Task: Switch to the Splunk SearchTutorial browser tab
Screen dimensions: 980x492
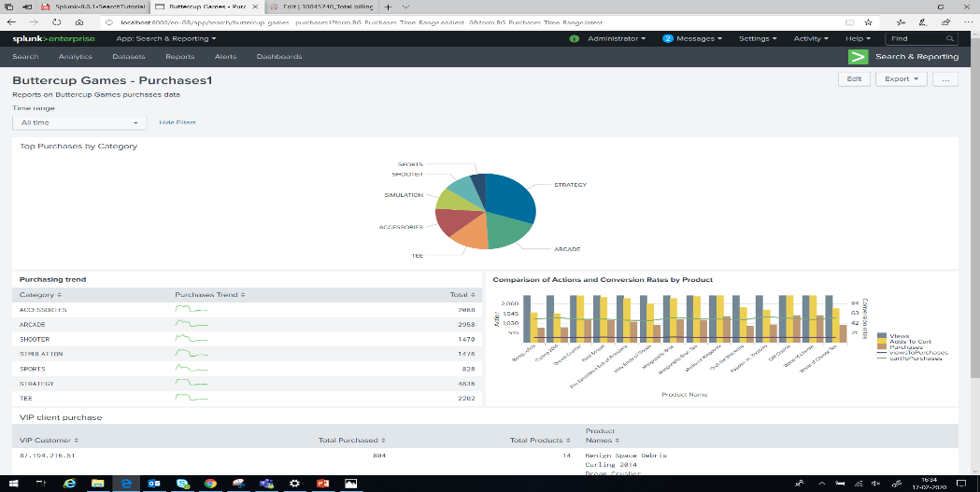Action: point(93,7)
